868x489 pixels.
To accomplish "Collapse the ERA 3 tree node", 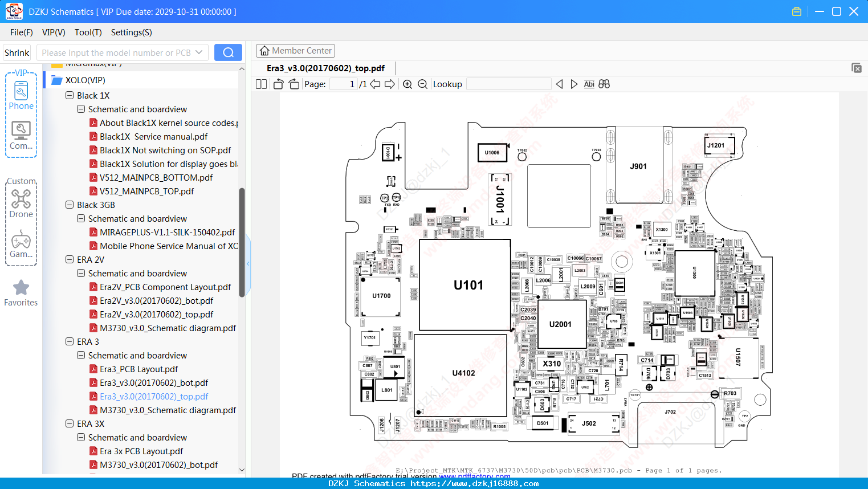I will pos(70,342).
